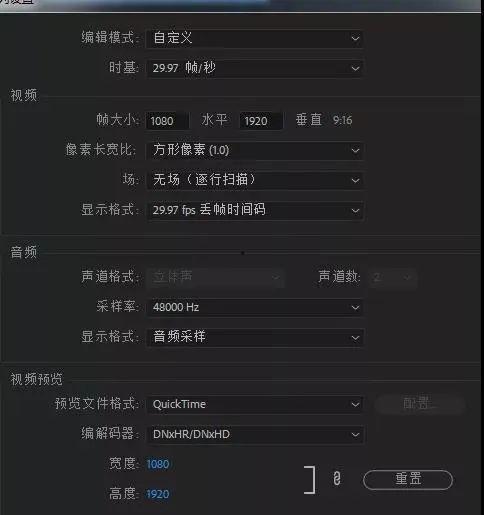Open the 预览文件格式 QuickTime dropdown

pos(255,404)
